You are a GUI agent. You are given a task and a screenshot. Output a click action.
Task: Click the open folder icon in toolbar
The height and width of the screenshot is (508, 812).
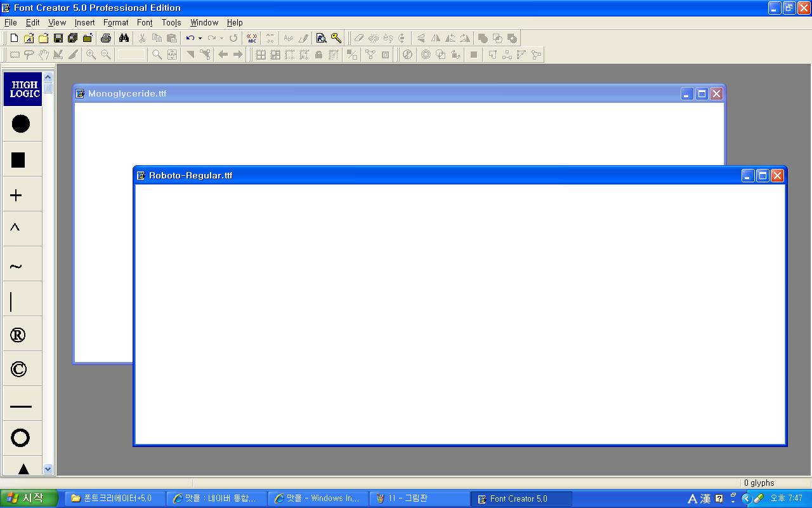point(43,38)
